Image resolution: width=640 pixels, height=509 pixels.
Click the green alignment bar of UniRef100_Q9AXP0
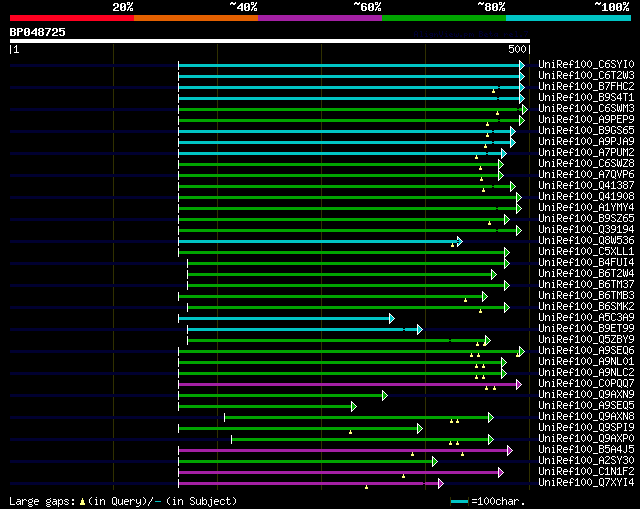tap(360, 440)
